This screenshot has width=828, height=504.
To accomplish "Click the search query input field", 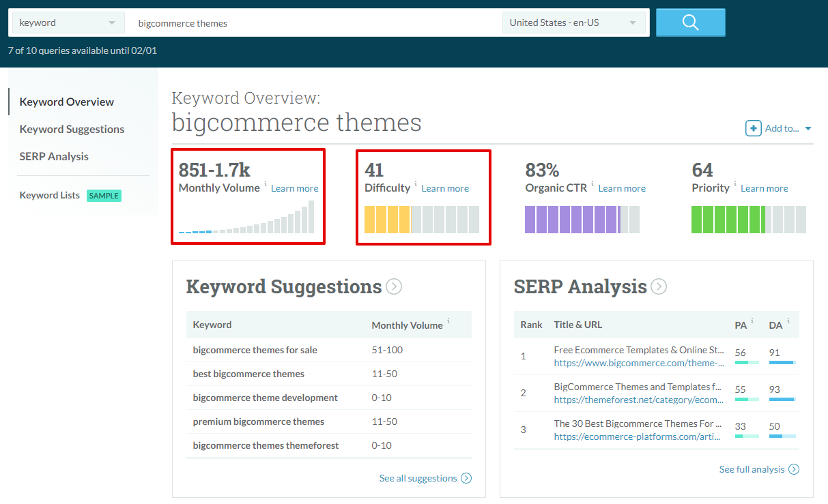I will point(314,23).
